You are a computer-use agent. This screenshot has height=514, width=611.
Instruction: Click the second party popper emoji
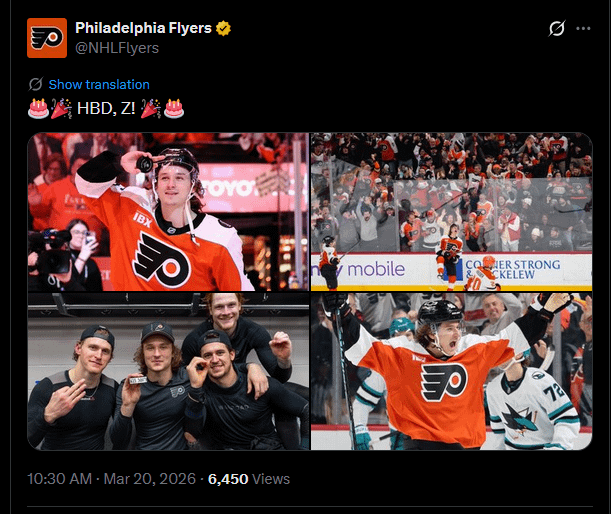[x=151, y=108]
